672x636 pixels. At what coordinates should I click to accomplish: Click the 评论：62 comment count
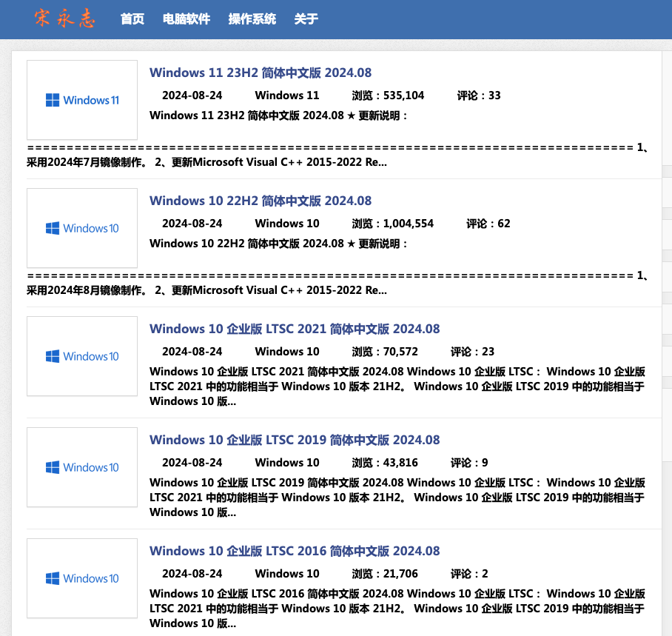tap(488, 224)
